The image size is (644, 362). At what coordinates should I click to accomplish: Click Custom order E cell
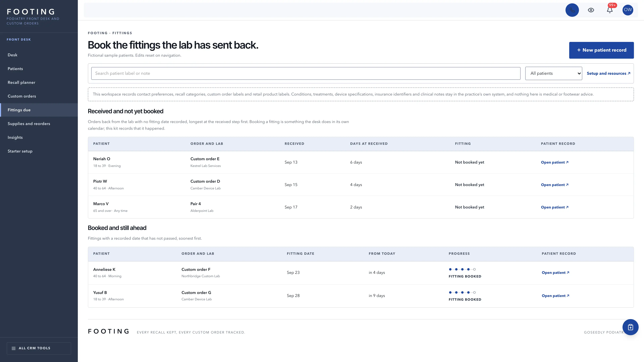pos(205,159)
